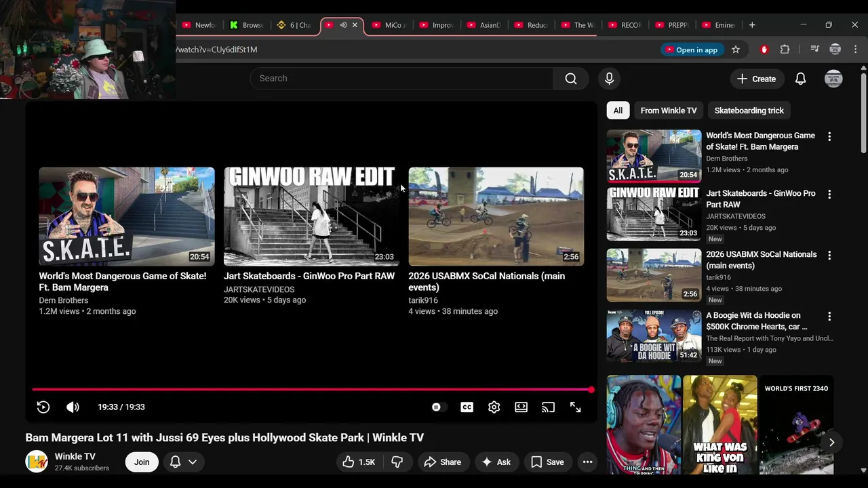Click Dern Brothers channel under endscreen video
Image resolution: width=868 pixels, height=488 pixels.
click(x=64, y=300)
